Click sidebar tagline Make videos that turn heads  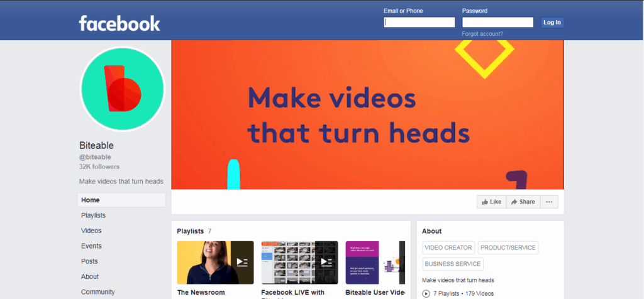pyautogui.click(x=121, y=182)
